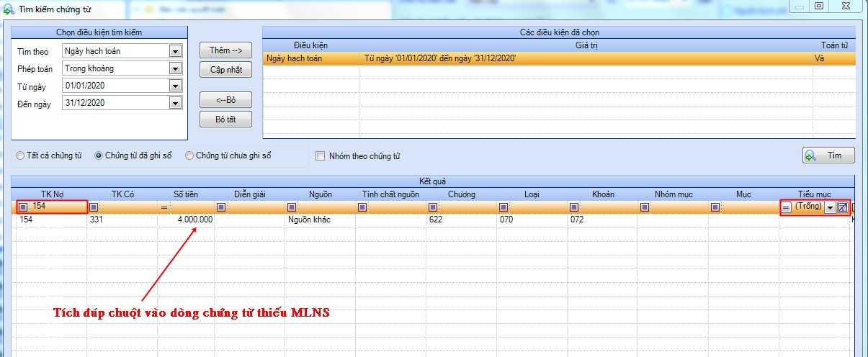The height and width of the screenshot is (357, 868).
Task: Click the Giá trị column header in conditions
Action: point(586,45)
